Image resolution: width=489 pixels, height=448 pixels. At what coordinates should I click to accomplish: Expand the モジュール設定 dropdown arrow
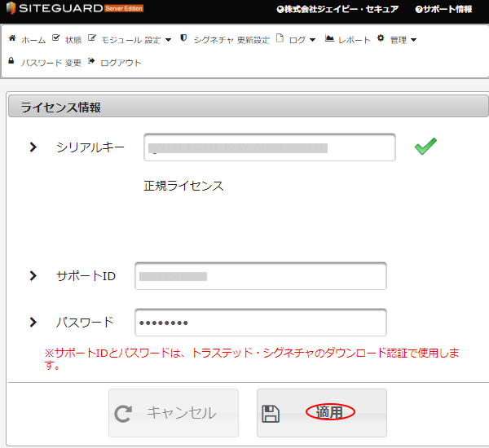168,40
